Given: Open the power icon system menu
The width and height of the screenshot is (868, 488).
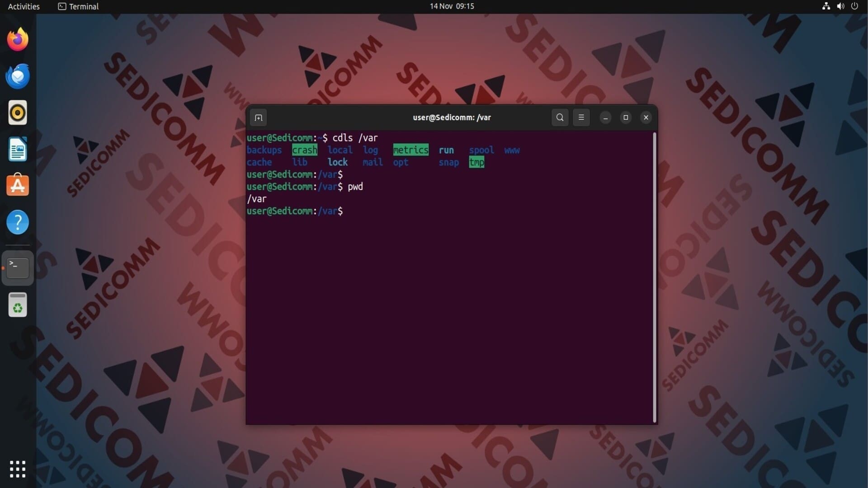Looking at the screenshot, I should tap(854, 6).
